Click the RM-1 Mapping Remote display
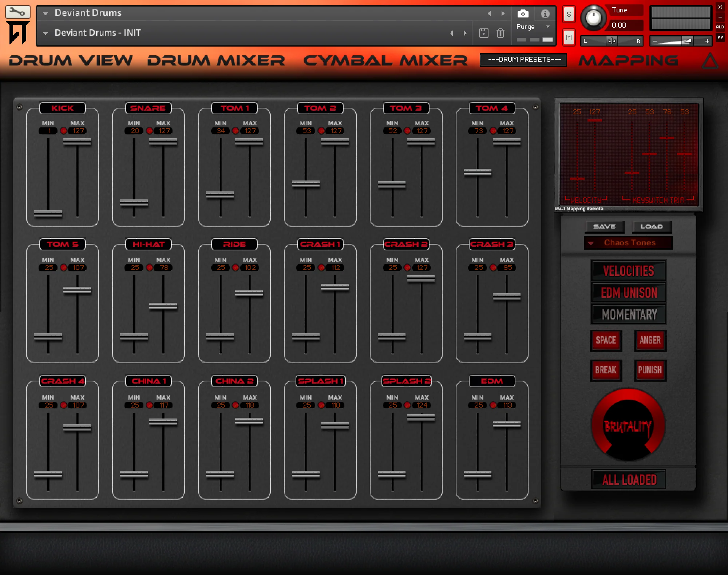The height and width of the screenshot is (575, 728). 629,154
